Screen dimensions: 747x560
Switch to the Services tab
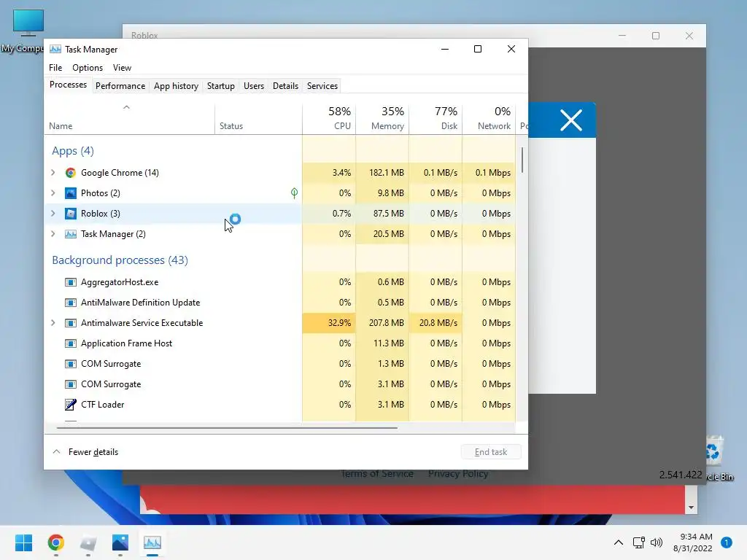(x=322, y=86)
